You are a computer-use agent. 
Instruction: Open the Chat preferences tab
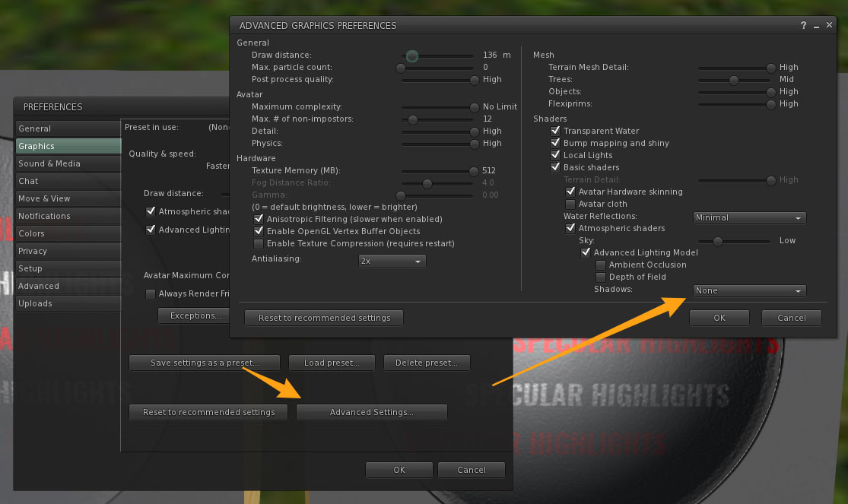click(x=68, y=181)
